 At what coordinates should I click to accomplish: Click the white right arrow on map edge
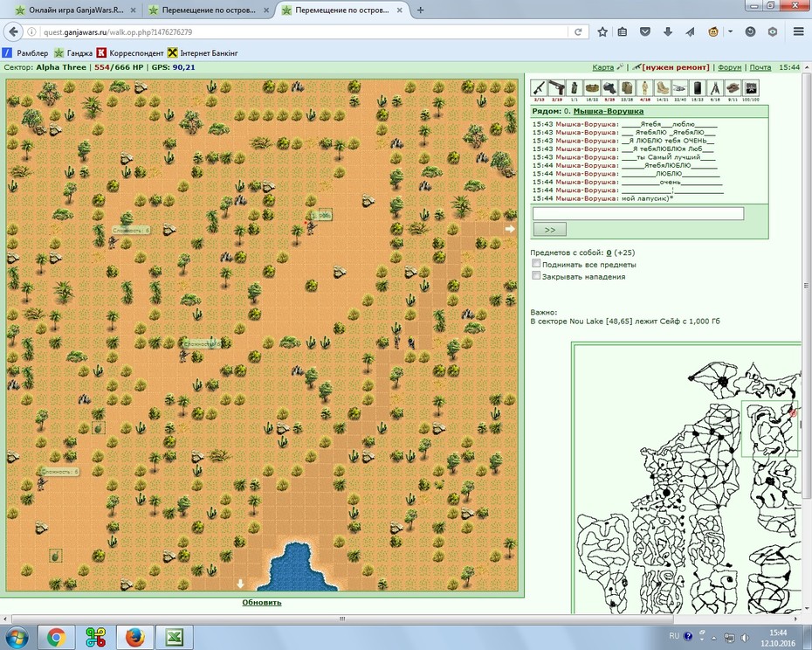coord(510,229)
